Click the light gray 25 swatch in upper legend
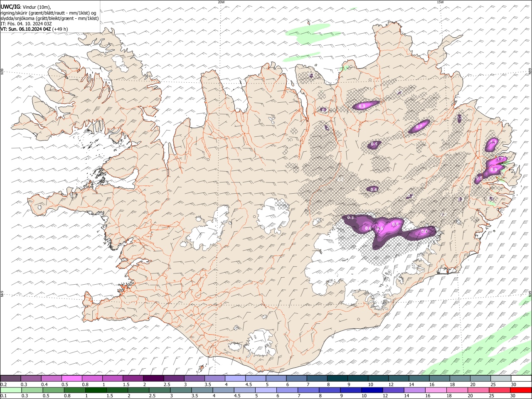 click(x=501, y=378)
